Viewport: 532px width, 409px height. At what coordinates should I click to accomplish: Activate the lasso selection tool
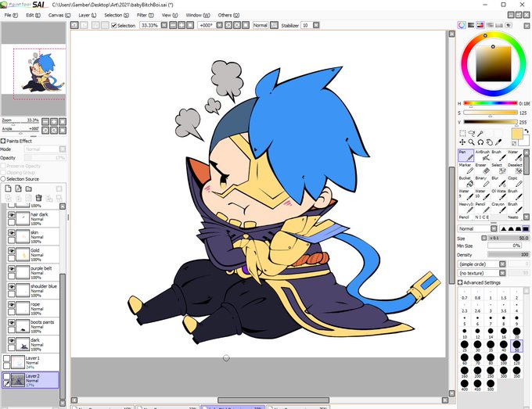click(471, 133)
